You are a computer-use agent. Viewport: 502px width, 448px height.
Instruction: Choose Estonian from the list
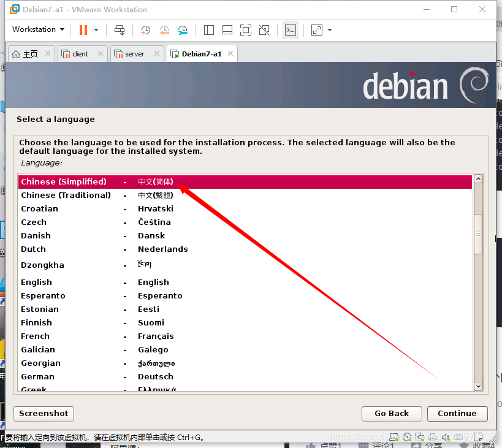(x=245, y=309)
